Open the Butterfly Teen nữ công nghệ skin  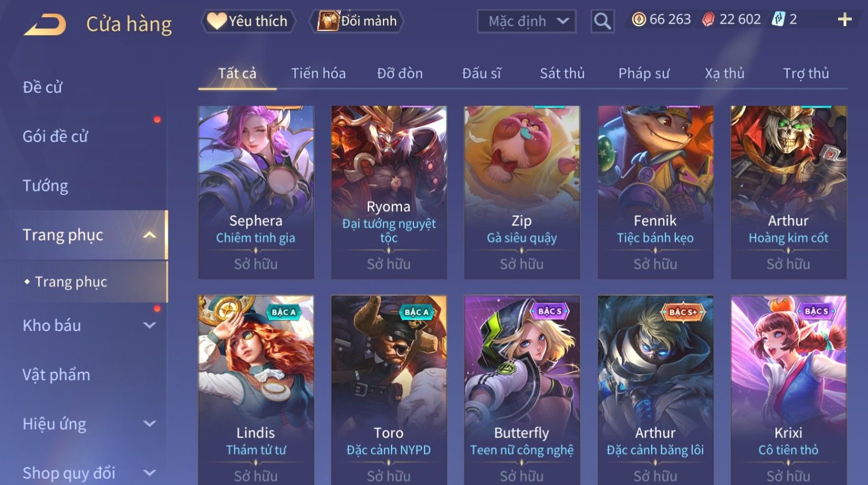522,390
